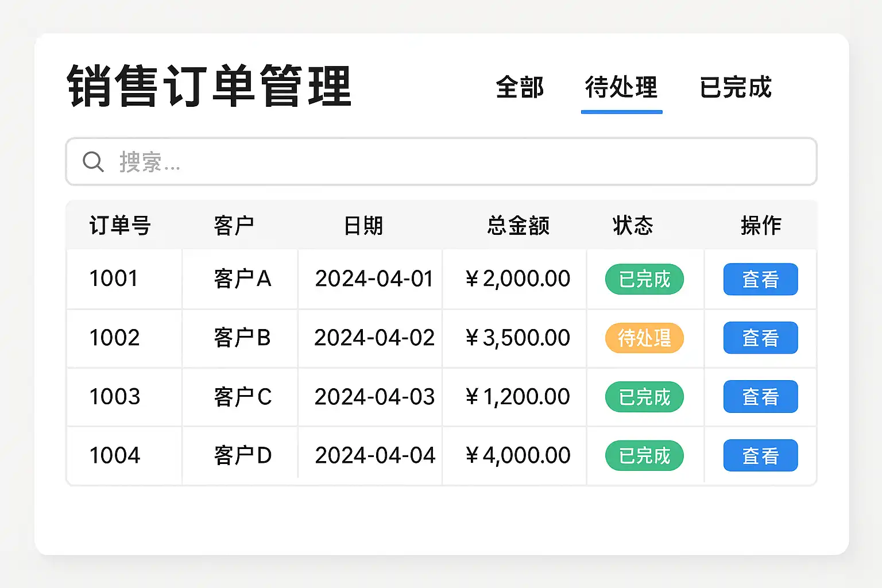This screenshot has height=588, width=882.
Task: Click the date 2024-04-02
Action: coord(374,338)
